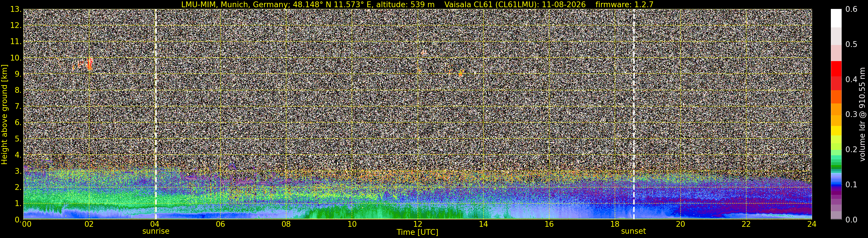
Task: Click the '9.' height axis tick label
Action: click(18, 74)
